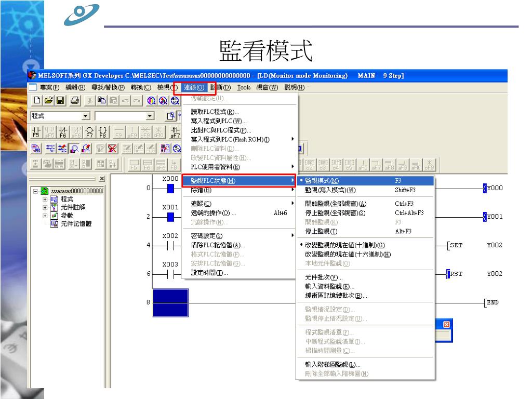Insert closed contact with F6 icon

(63, 132)
